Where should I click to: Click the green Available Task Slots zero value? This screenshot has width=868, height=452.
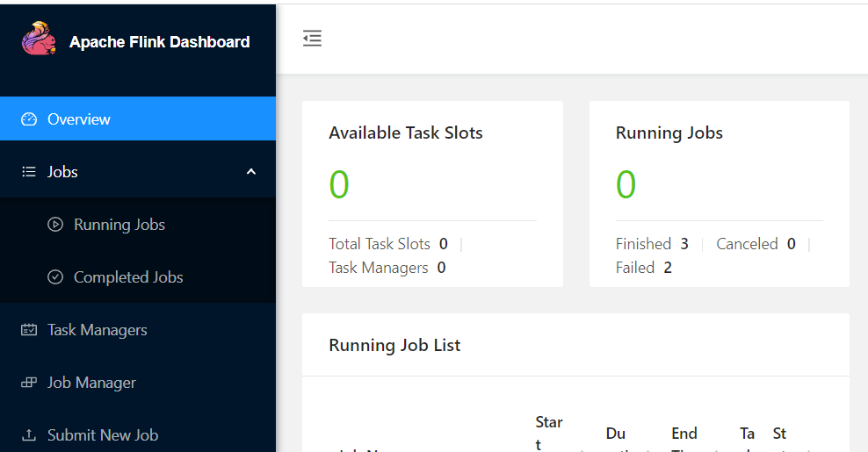point(339,184)
